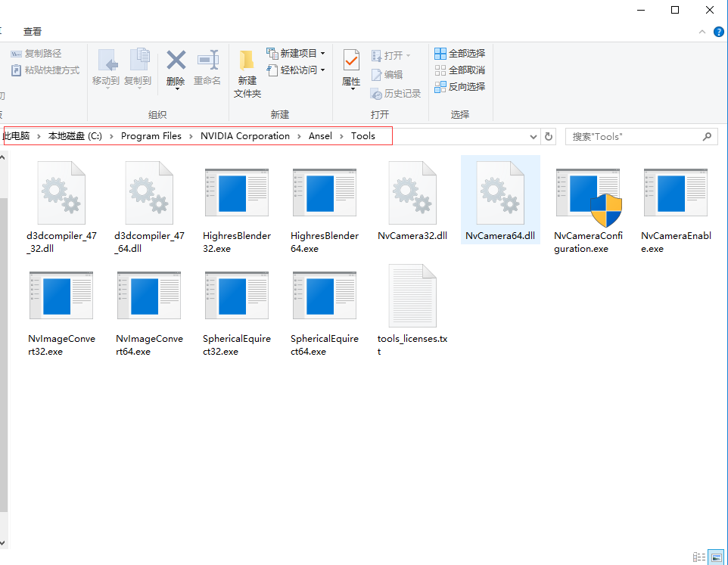Expand the chevron after Program Files
The width and height of the screenshot is (728, 565).
click(x=191, y=136)
